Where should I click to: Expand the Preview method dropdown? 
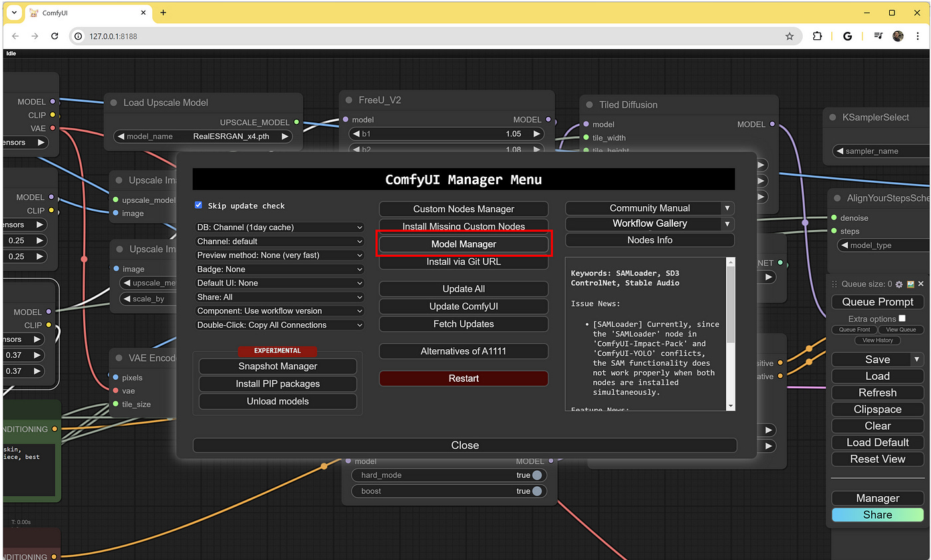279,255
